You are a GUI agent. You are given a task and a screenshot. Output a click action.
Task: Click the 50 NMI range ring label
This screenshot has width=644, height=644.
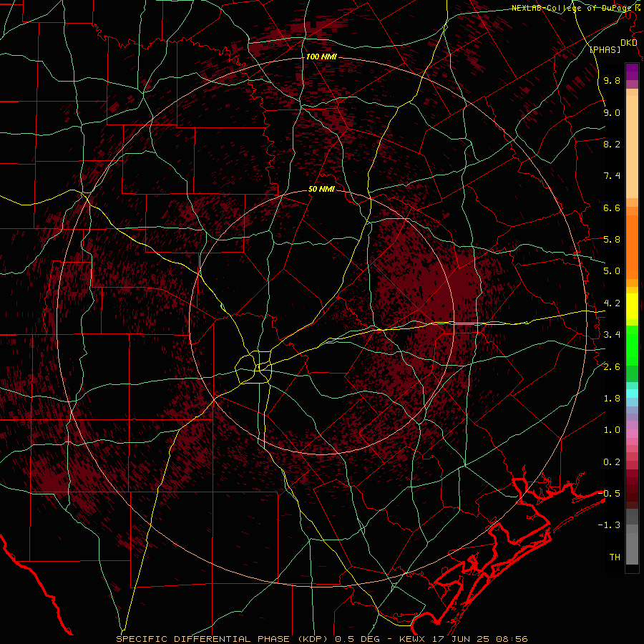(321, 189)
